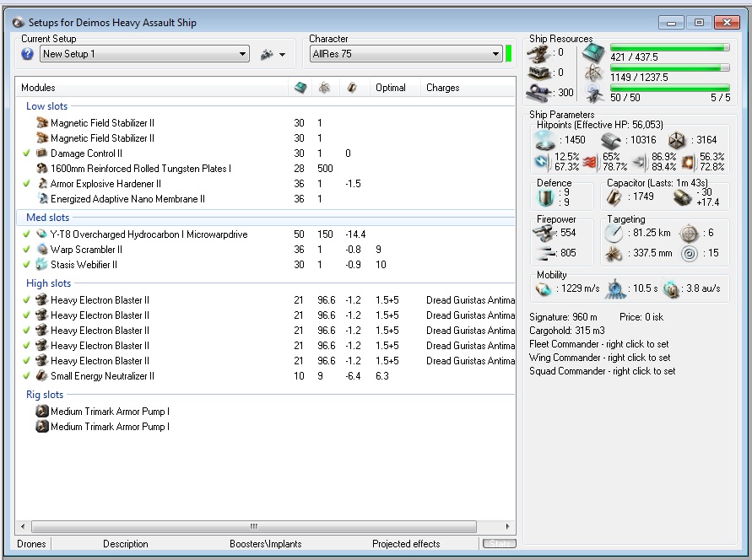The width and height of the screenshot is (752, 560).
Task: Collapse the Rig slots group header
Action: [45, 395]
